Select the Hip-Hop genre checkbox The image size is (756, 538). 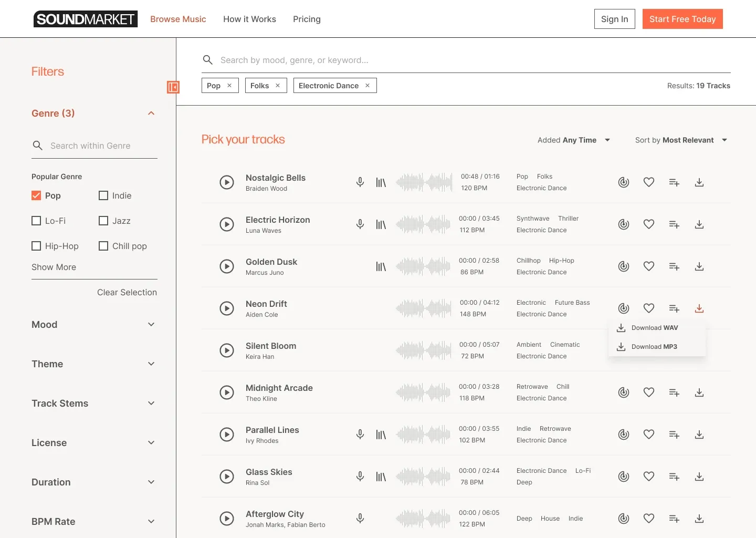[x=36, y=246]
